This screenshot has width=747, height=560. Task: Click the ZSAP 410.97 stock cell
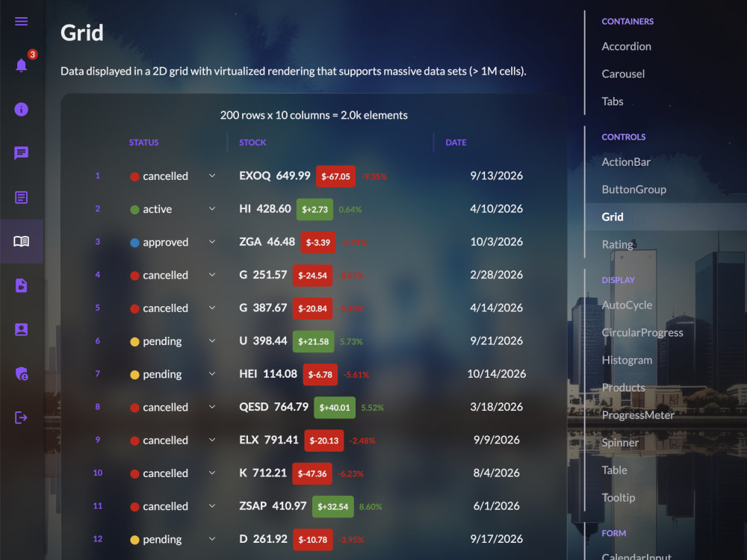click(273, 506)
